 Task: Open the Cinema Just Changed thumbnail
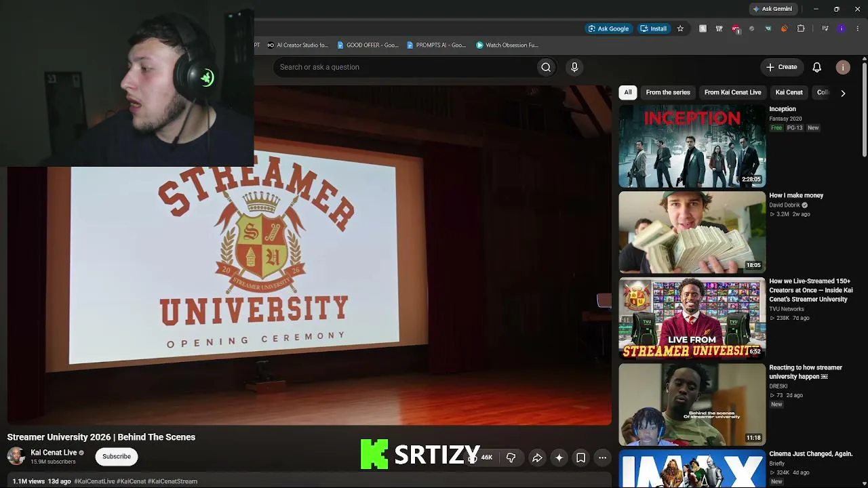click(692, 469)
